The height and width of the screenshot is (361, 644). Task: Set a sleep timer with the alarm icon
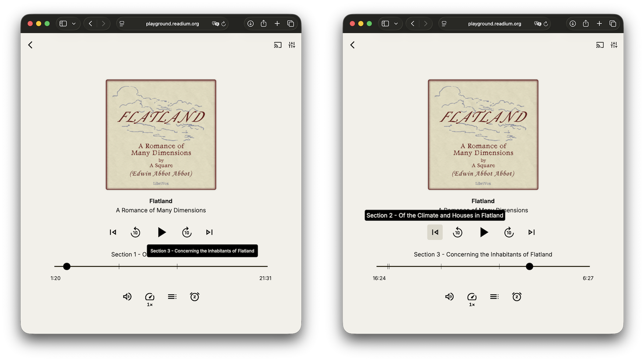195,297
